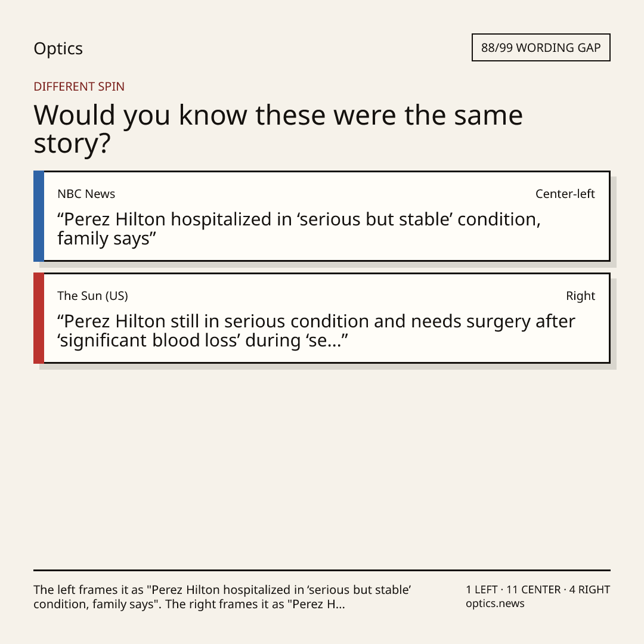Click the Sun headline about blood loss

click(316, 330)
